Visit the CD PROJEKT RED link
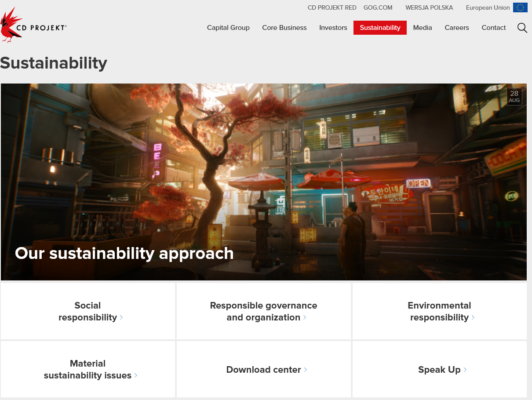 [332, 7]
